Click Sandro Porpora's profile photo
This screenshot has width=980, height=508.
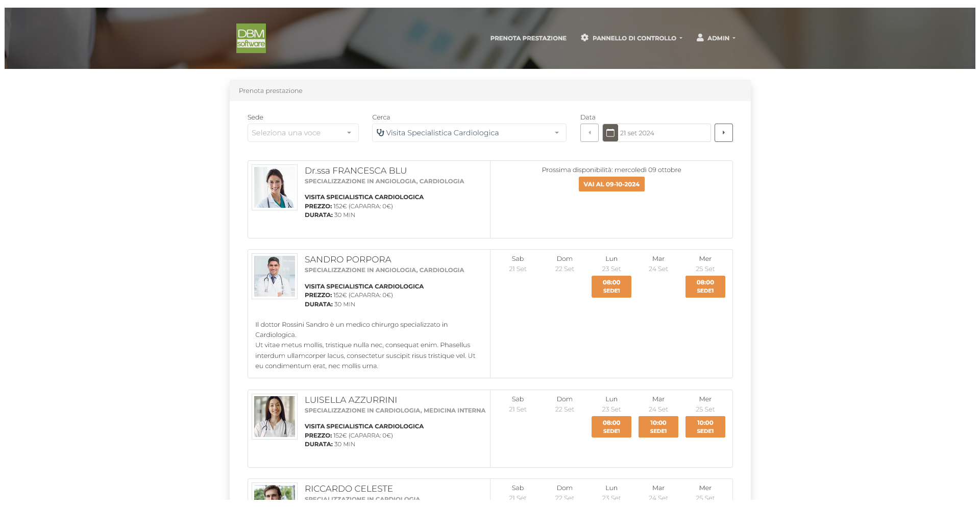pyautogui.click(x=275, y=276)
